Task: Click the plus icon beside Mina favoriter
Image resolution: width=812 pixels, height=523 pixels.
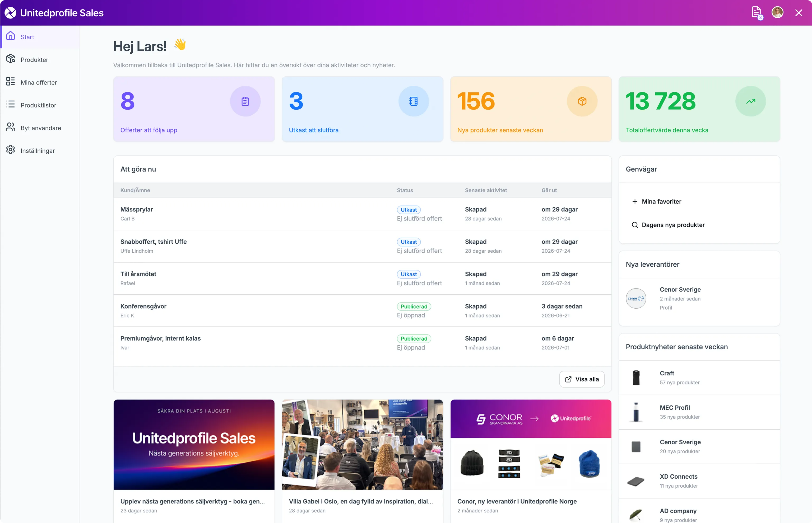Action: pos(635,201)
